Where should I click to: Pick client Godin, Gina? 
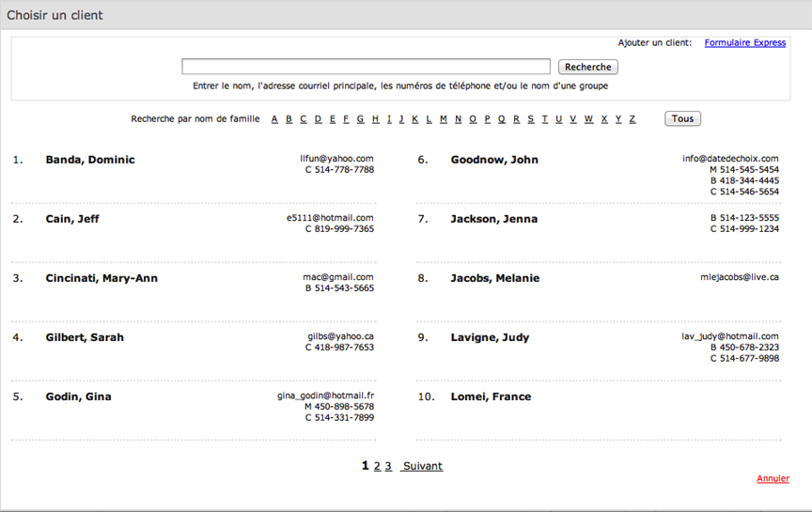click(78, 396)
